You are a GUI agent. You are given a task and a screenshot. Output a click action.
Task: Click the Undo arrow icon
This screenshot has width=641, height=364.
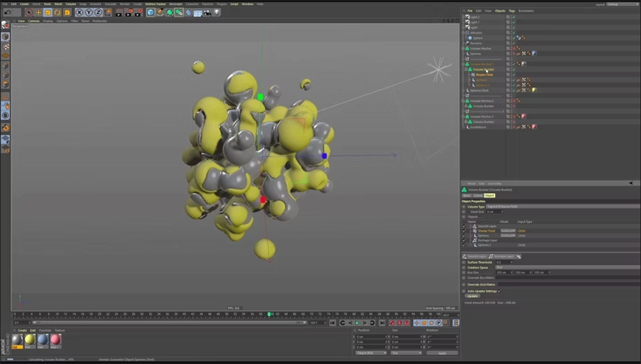(8, 13)
